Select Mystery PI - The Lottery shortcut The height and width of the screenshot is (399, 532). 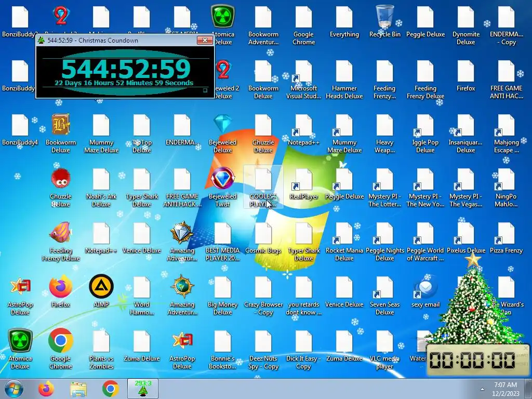pos(385,188)
